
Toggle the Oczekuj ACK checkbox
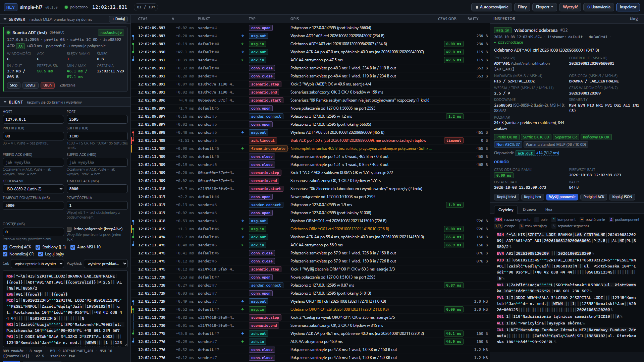[5, 247]
